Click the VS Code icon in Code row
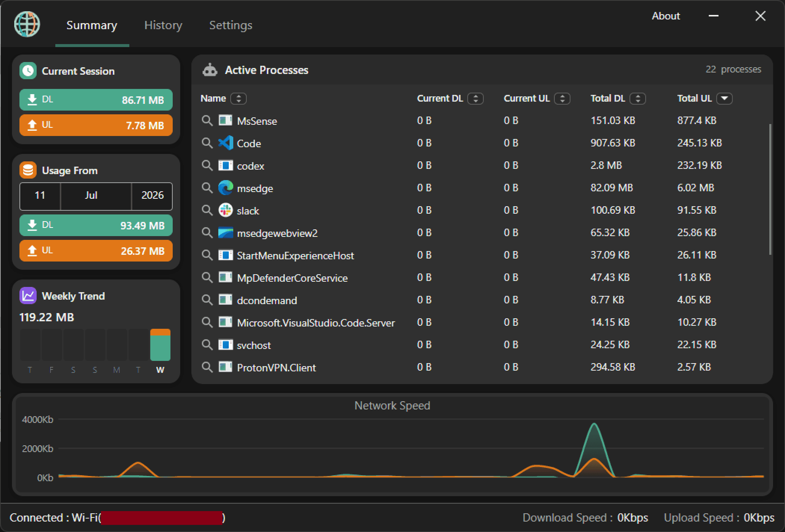The height and width of the screenshot is (532, 785). [x=225, y=143]
